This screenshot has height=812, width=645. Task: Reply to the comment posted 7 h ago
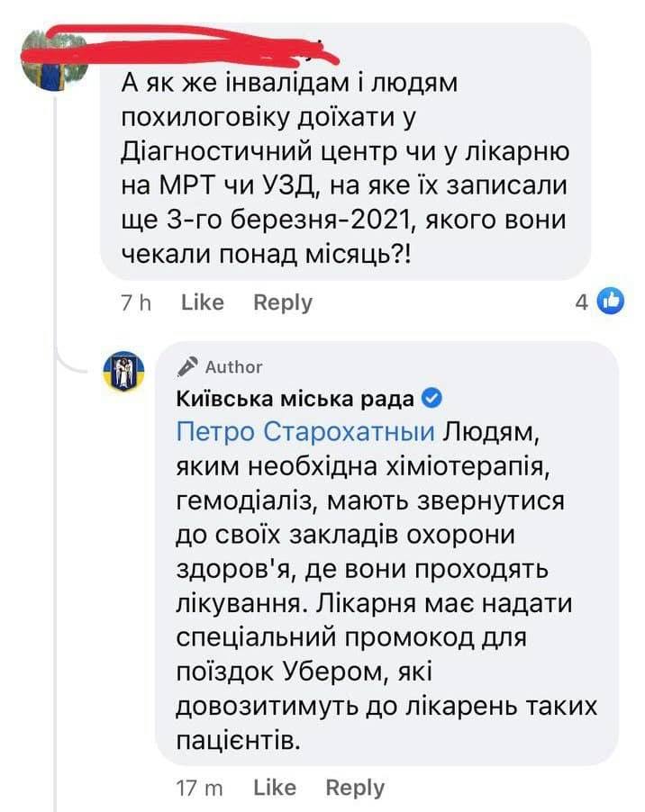(282, 302)
